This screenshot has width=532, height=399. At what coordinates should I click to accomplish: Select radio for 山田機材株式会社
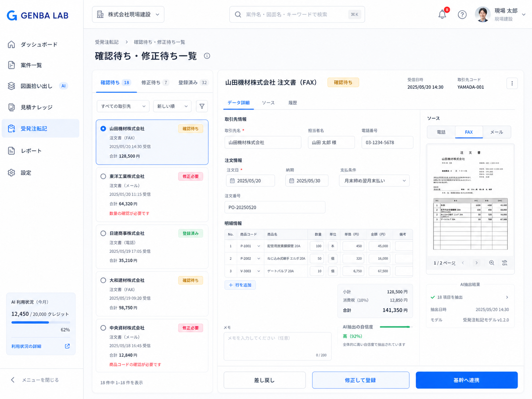click(103, 129)
